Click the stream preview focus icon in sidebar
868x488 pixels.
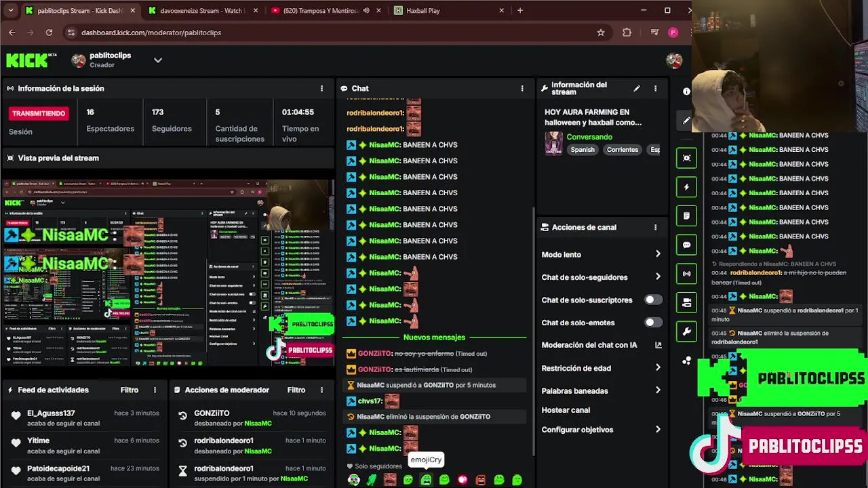point(686,158)
